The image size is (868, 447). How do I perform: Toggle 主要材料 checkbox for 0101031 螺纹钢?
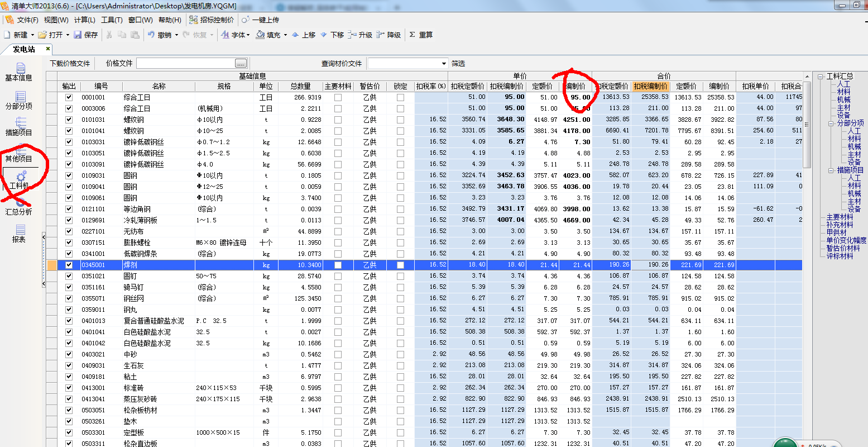338,120
